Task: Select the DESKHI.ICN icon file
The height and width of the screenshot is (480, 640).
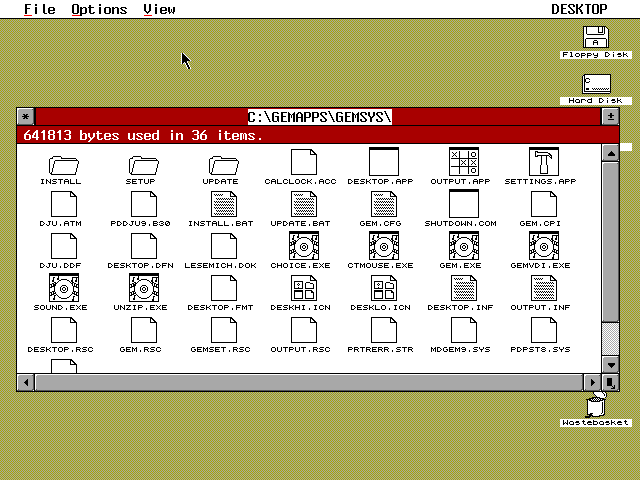Action: tap(304, 288)
